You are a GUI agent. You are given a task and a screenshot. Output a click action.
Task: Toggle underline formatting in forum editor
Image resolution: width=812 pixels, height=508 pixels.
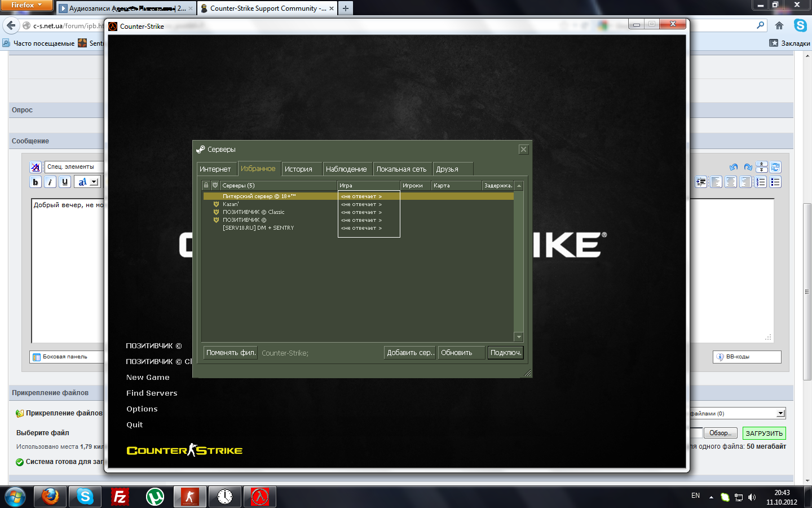tap(65, 182)
